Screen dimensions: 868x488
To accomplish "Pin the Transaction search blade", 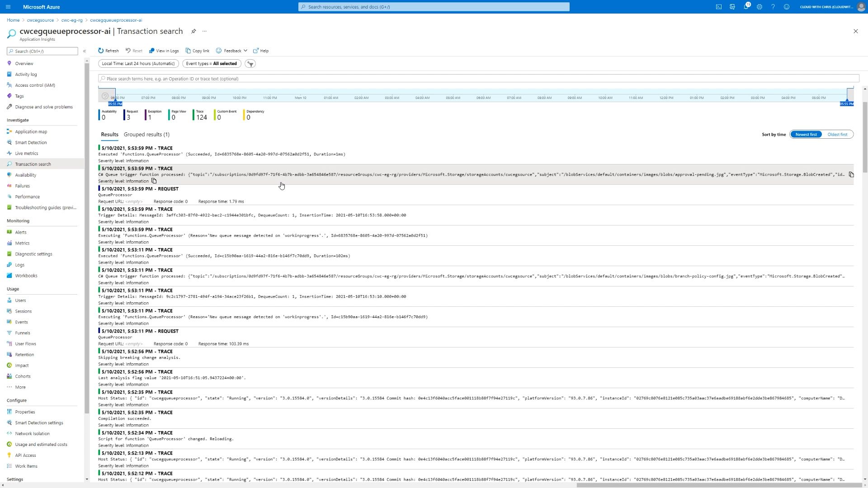I will coord(193,31).
